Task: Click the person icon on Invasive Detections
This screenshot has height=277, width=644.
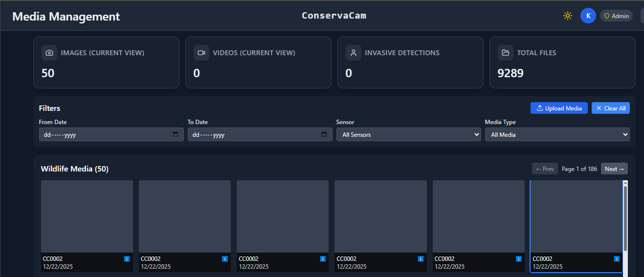Action: tap(353, 53)
